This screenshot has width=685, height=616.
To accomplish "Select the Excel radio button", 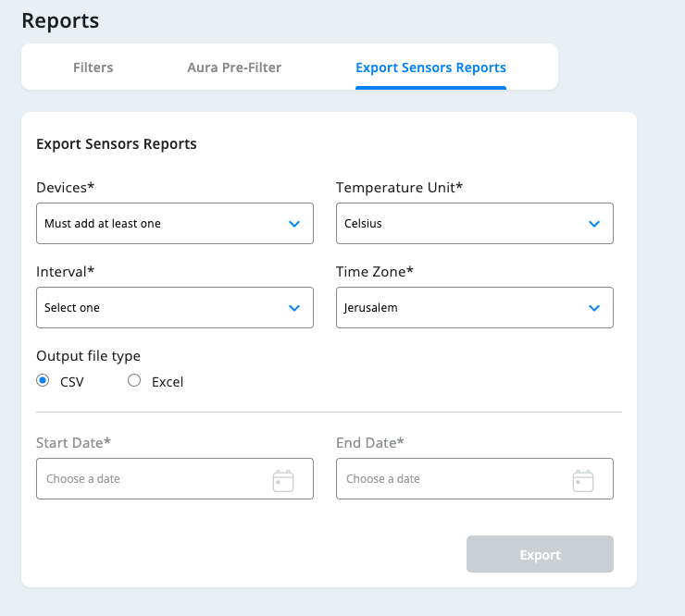I will coord(134,380).
